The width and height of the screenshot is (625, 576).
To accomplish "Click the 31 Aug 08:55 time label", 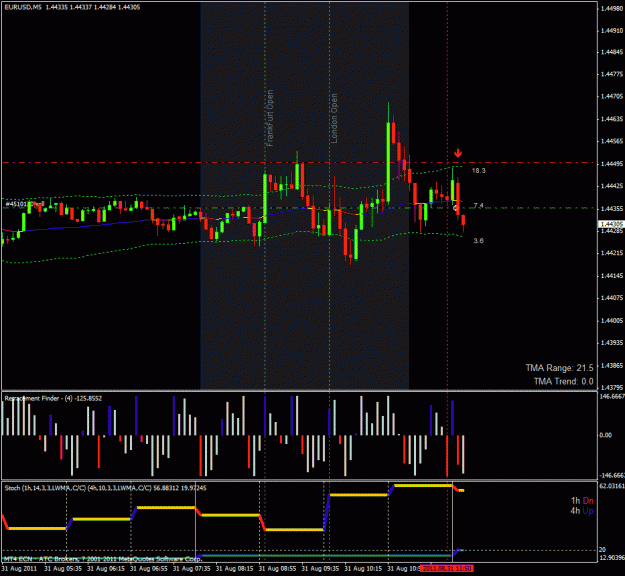I will 277,569.
